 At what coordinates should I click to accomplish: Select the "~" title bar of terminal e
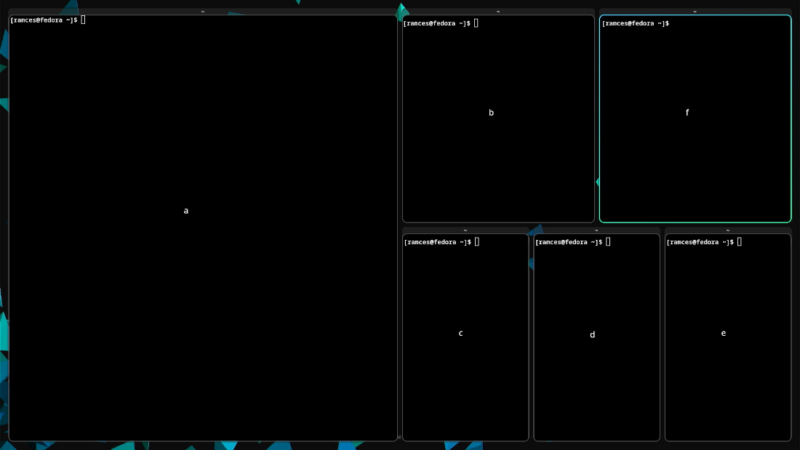[x=728, y=231]
